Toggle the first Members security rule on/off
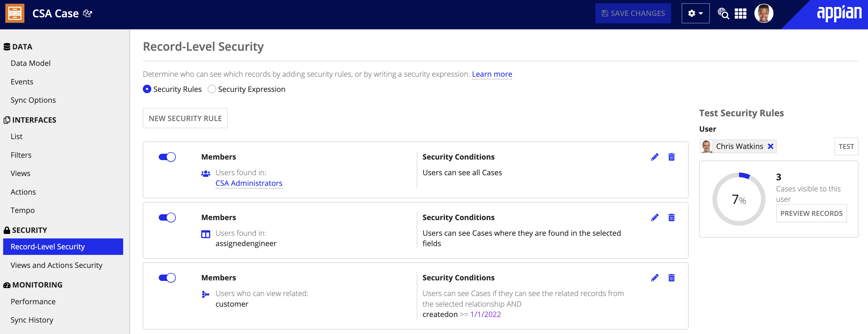The image size is (868, 334). pyautogui.click(x=167, y=157)
